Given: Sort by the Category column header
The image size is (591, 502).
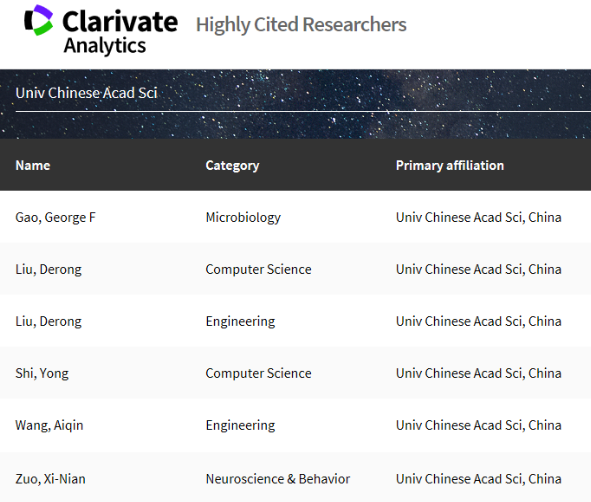Looking at the screenshot, I should pyautogui.click(x=232, y=165).
